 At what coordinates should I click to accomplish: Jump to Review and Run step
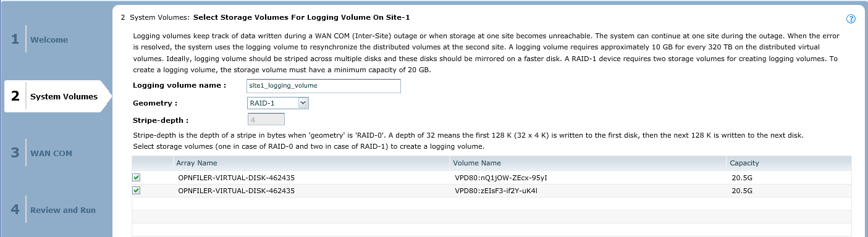coord(63,210)
